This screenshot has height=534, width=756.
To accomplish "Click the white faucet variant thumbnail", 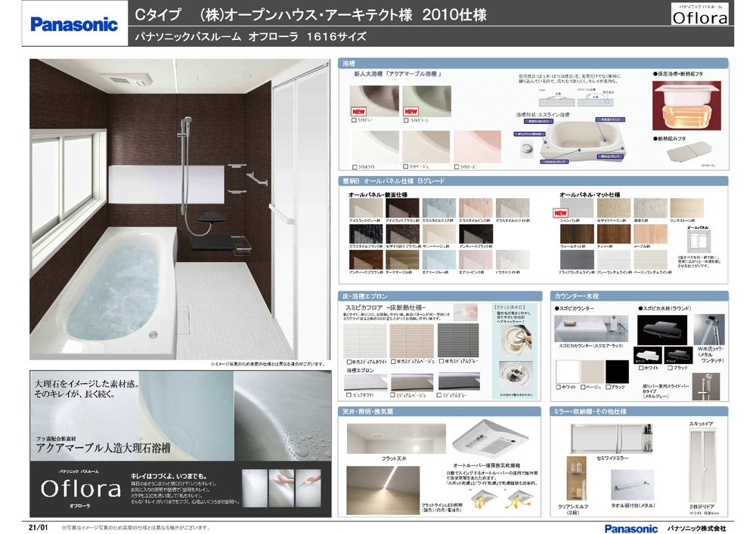I will coord(647,356).
